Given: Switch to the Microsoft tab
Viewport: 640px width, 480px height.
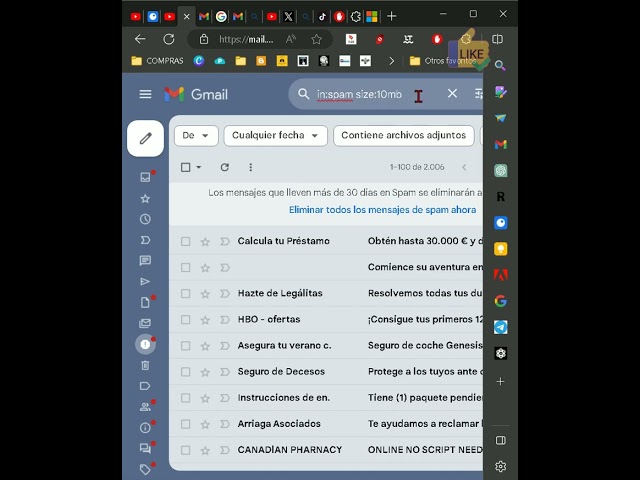Looking at the screenshot, I should pos(372,16).
